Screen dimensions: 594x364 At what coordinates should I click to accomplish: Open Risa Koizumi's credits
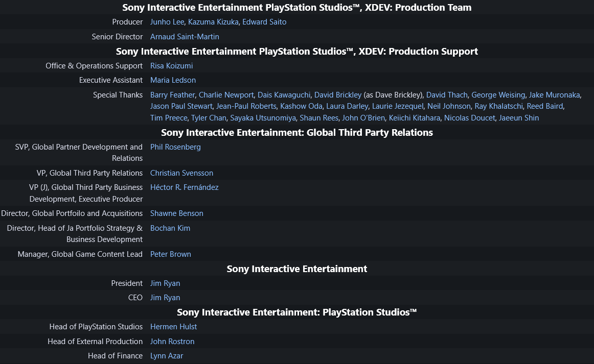(171, 66)
